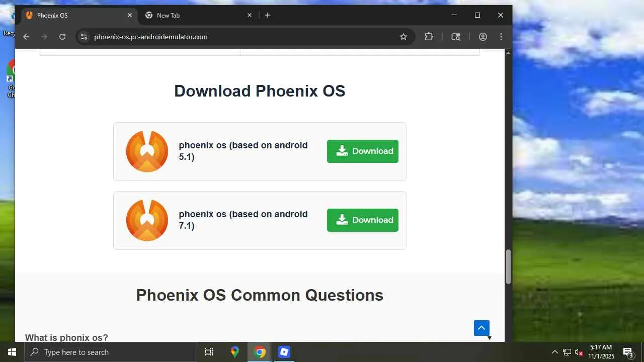Open a new browser tab
644x362 pixels.
coord(268,15)
